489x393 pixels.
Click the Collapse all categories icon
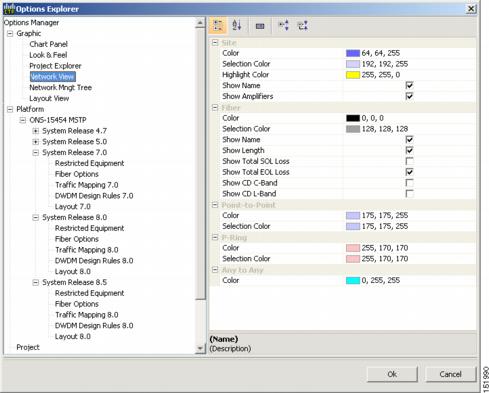tap(303, 26)
